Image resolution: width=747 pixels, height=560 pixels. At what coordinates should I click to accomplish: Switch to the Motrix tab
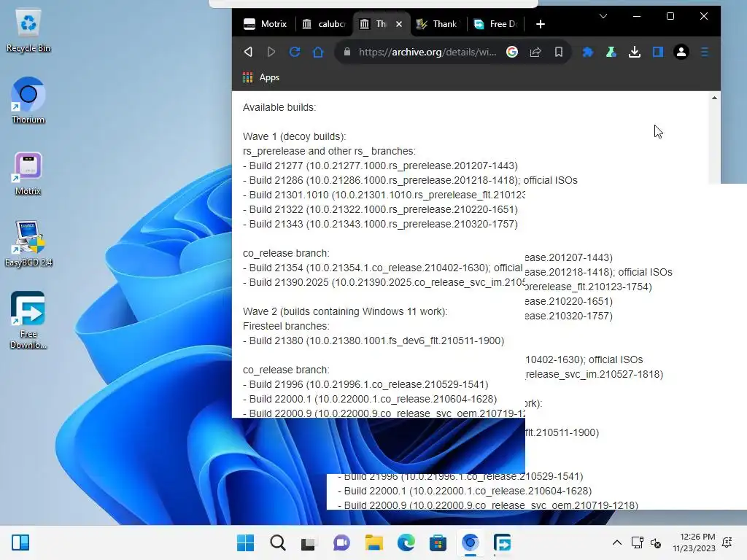(x=265, y=24)
